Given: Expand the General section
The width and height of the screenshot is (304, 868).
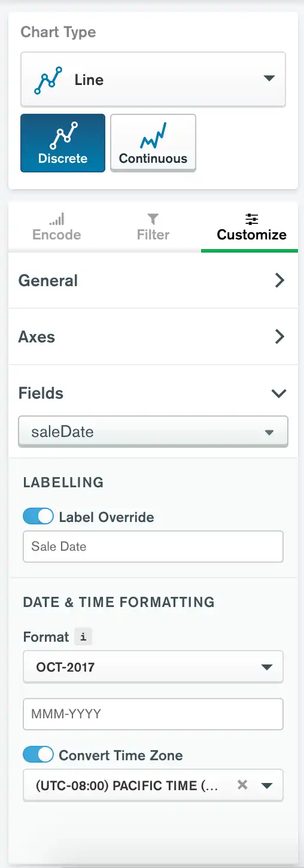Looking at the screenshot, I should coord(153,280).
